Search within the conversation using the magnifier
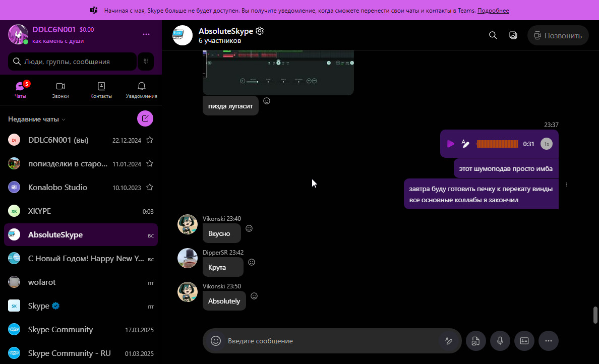 (x=493, y=35)
